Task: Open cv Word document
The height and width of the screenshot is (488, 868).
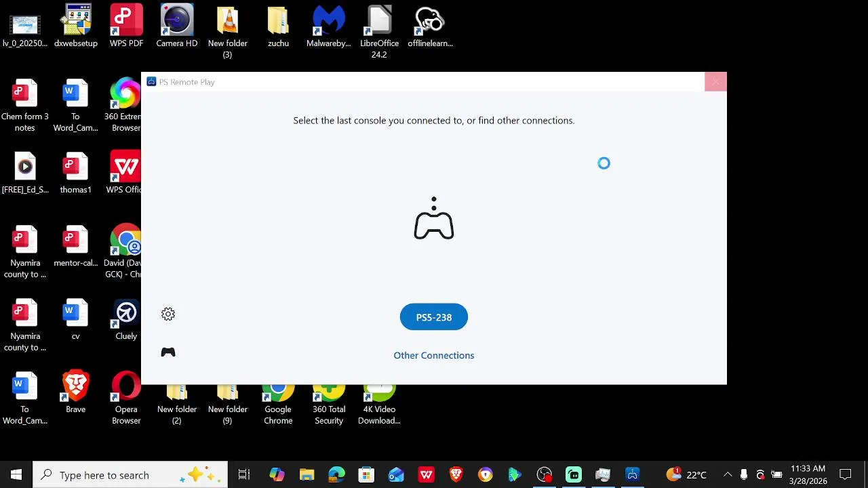Action: tap(76, 319)
